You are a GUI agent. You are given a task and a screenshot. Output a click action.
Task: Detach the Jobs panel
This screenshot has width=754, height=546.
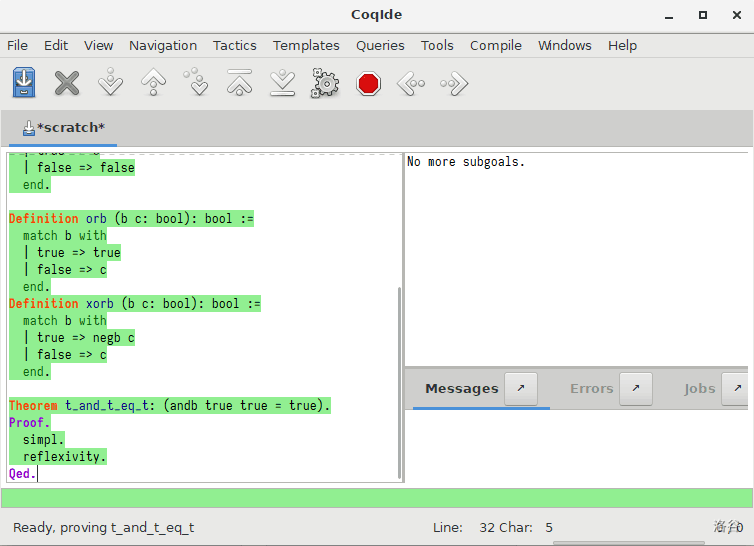(x=735, y=389)
